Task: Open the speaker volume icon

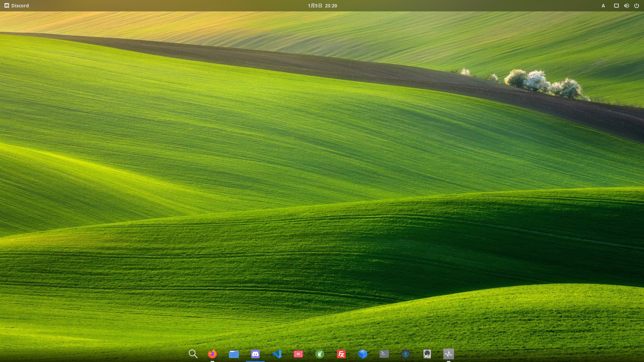Action: 626,5
